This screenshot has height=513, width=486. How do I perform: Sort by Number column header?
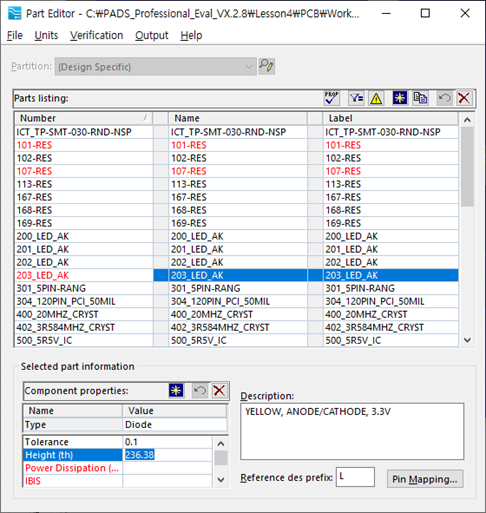click(x=83, y=118)
